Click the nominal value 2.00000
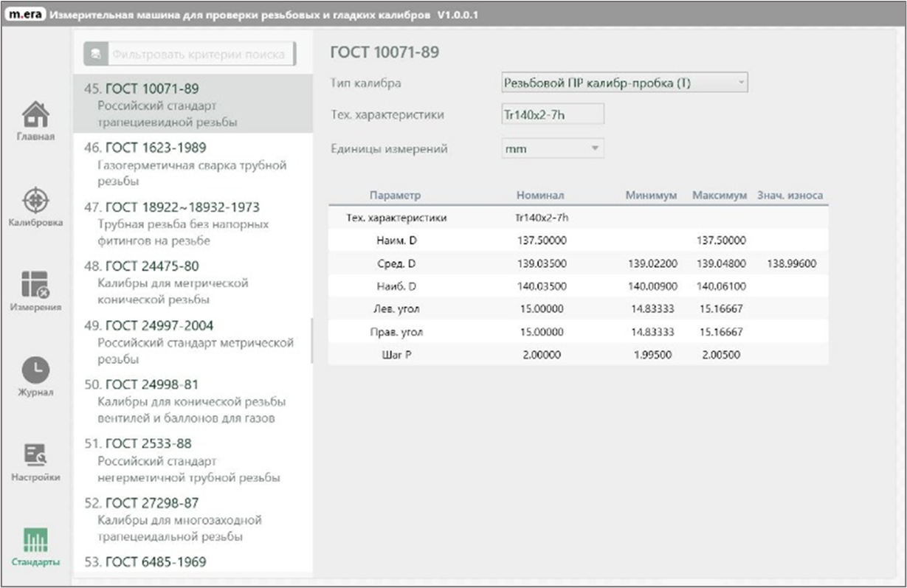Image resolution: width=907 pixels, height=588 pixels. point(540,355)
